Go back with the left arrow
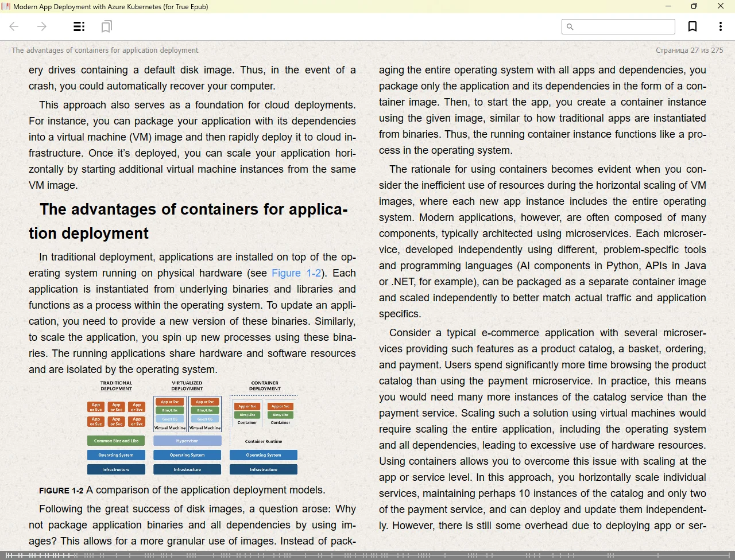This screenshot has width=735, height=560. pos(14,26)
